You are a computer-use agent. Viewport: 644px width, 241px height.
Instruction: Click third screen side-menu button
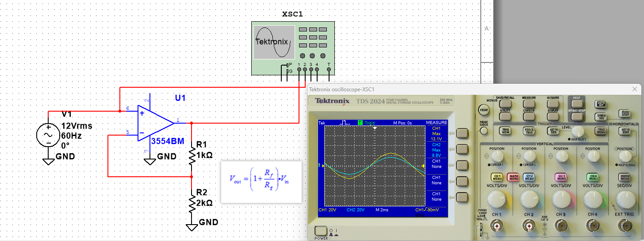[x=462, y=165]
